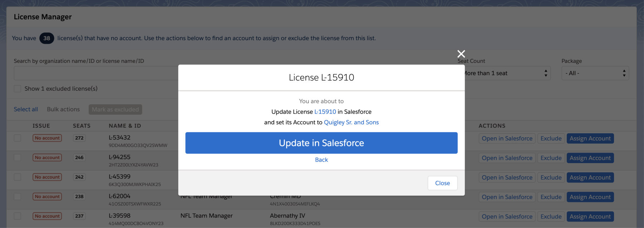Assign Account for L-62004

(590, 197)
